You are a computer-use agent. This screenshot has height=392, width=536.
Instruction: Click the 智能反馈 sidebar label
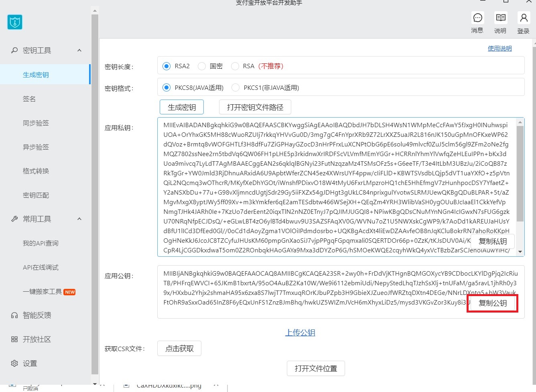(x=37, y=315)
